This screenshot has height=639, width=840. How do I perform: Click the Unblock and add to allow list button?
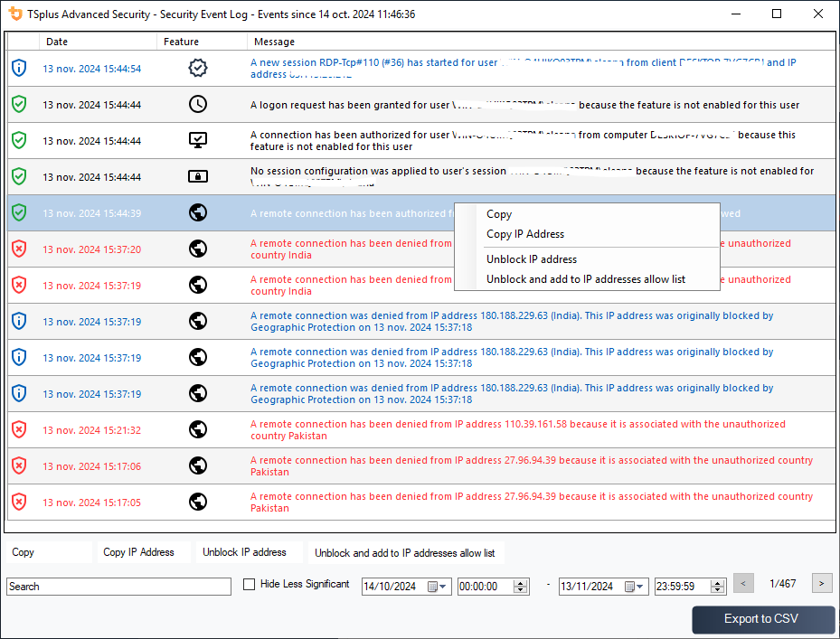404,553
